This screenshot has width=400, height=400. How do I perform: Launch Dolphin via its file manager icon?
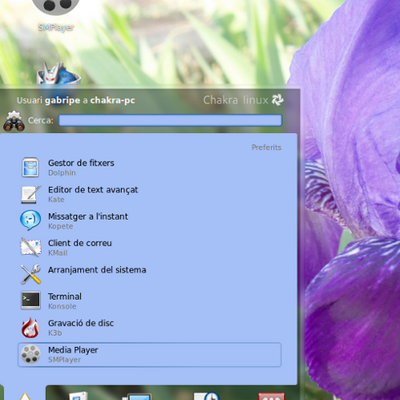click(x=30, y=167)
